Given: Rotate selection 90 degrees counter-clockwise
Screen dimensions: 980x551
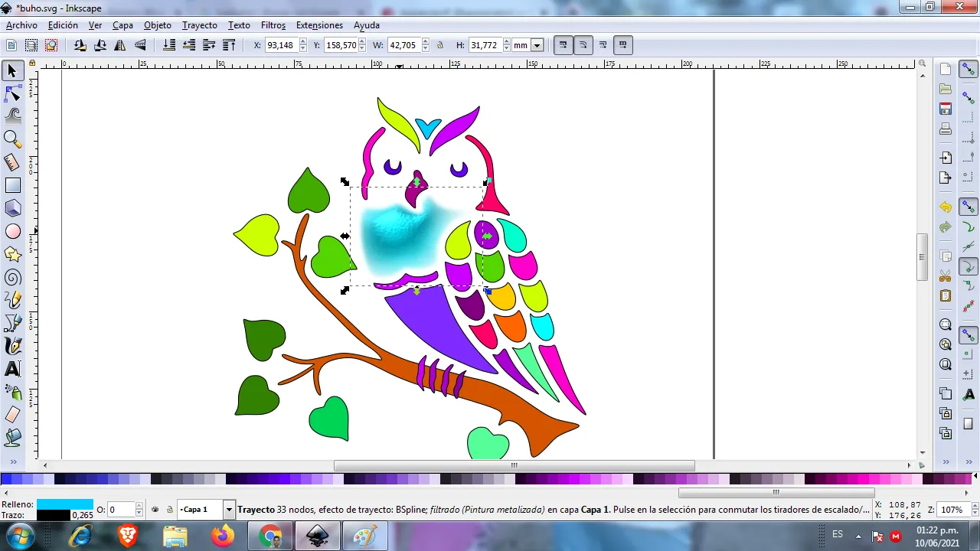Looking at the screenshot, I should [x=80, y=45].
